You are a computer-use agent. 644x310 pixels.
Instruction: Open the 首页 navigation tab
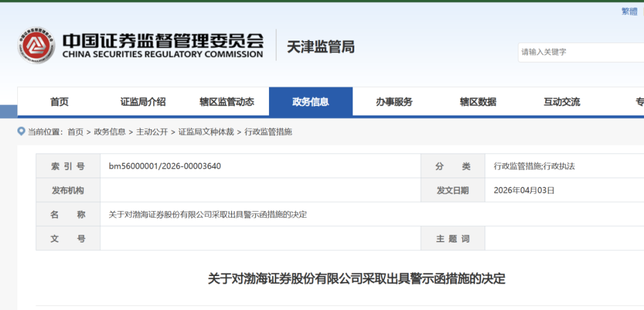[59, 102]
